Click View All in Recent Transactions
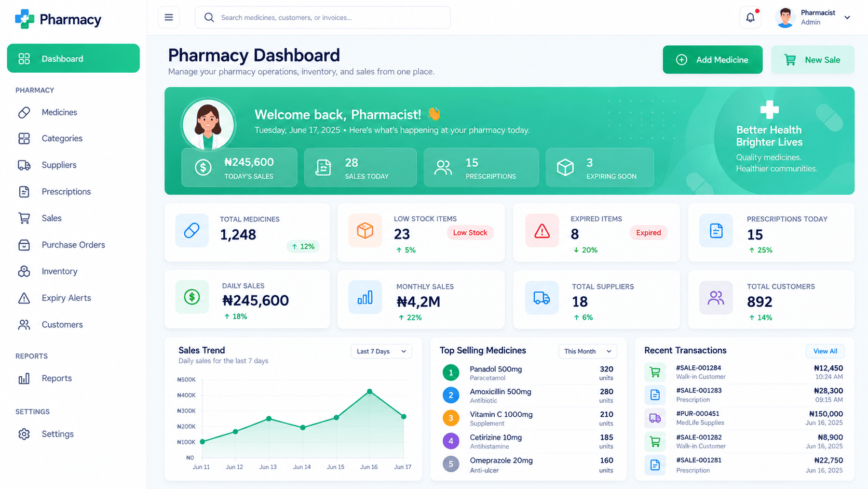 (825, 351)
